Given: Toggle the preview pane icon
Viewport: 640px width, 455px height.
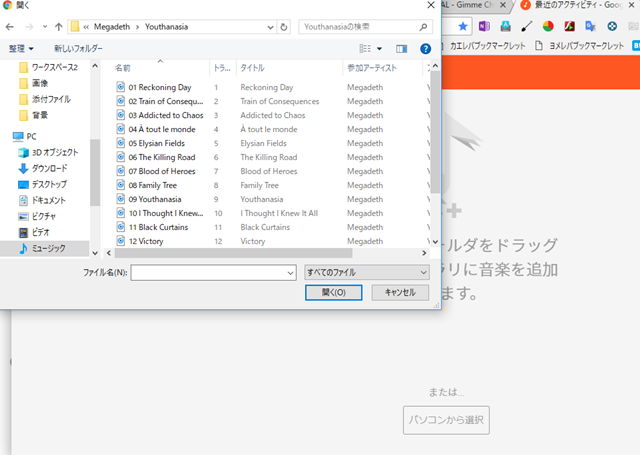Looking at the screenshot, I should tap(402, 49).
